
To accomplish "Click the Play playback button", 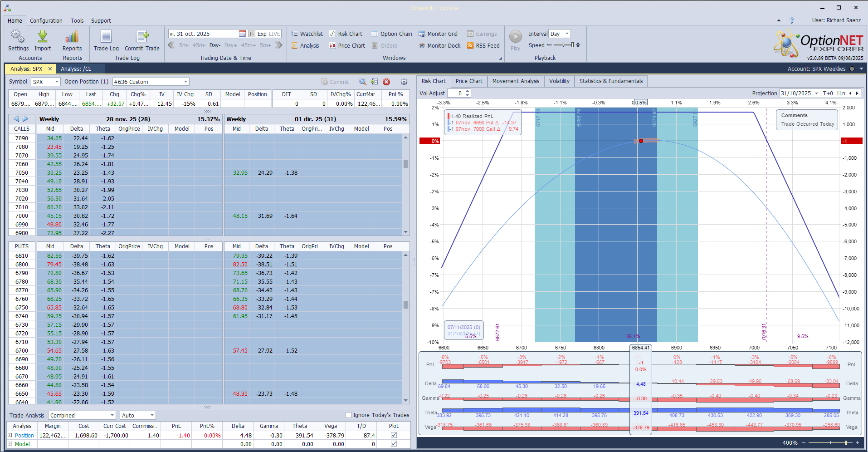I will (516, 40).
